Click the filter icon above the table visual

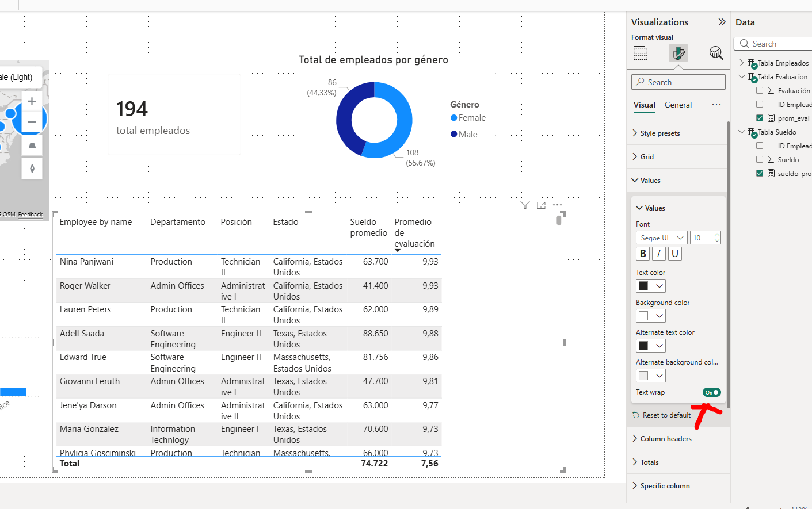tap(525, 205)
